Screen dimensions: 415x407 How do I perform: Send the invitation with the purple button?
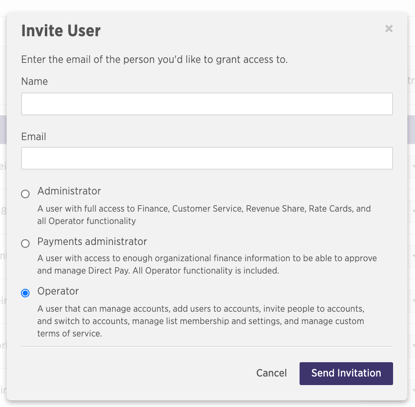coord(346,373)
